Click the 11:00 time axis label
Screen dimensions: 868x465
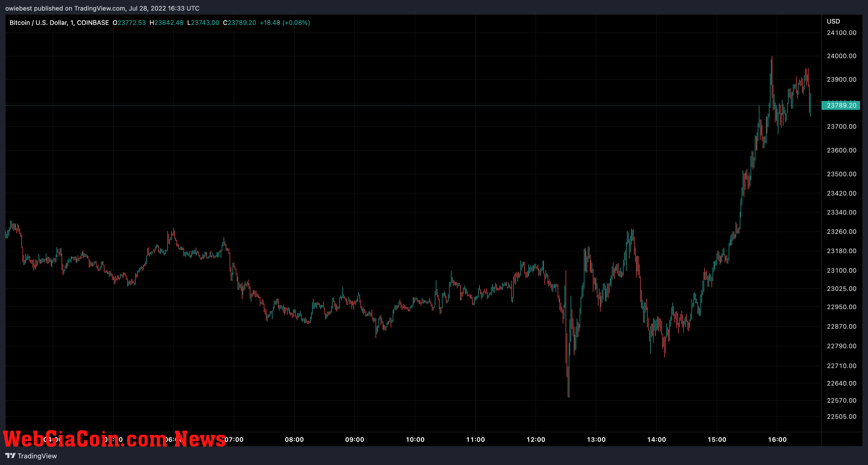point(475,439)
